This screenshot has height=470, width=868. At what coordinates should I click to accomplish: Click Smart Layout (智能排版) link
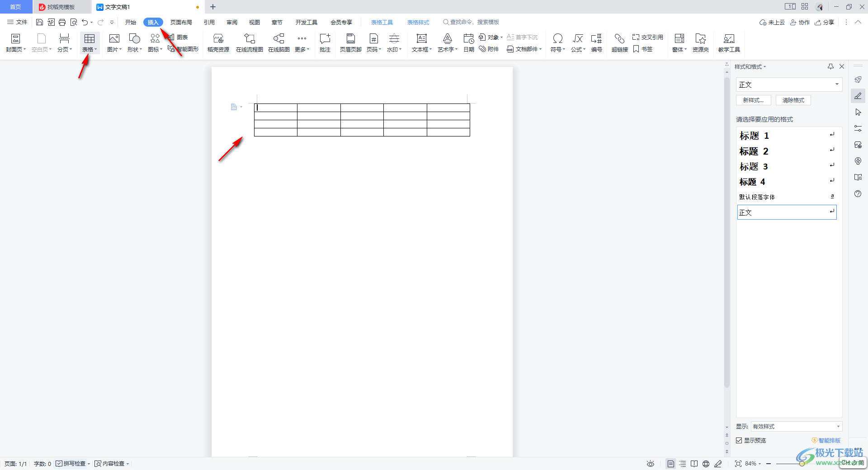(826, 440)
